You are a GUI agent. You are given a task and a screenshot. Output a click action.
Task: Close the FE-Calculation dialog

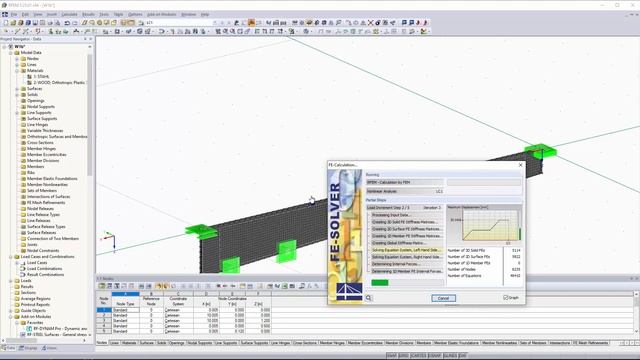click(520, 165)
